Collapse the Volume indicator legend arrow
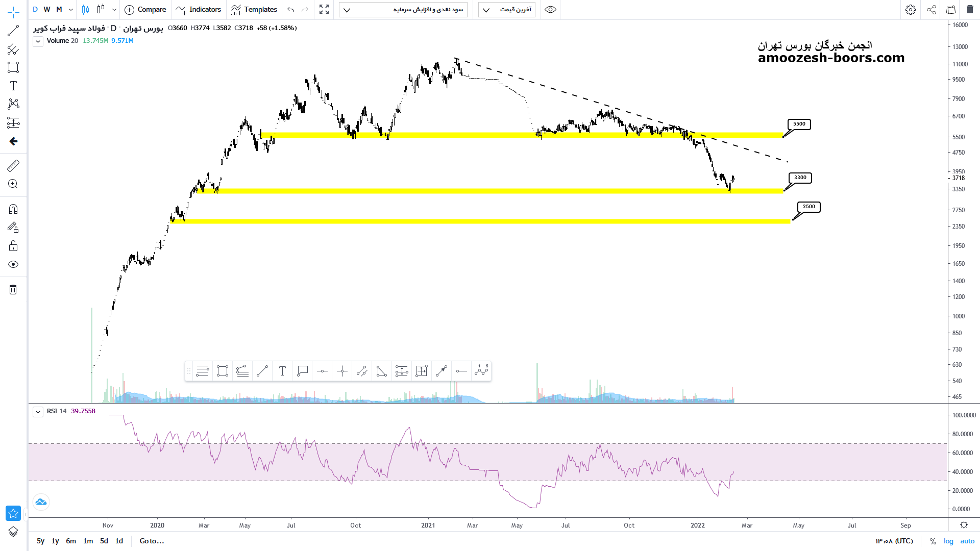The height and width of the screenshot is (551, 980). [38, 41]
